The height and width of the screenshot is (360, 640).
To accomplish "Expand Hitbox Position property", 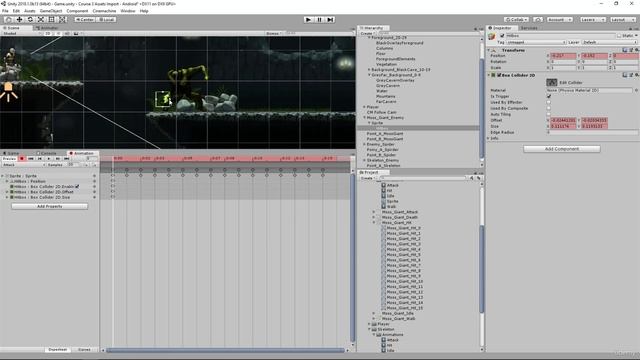I will coord(7,181).
